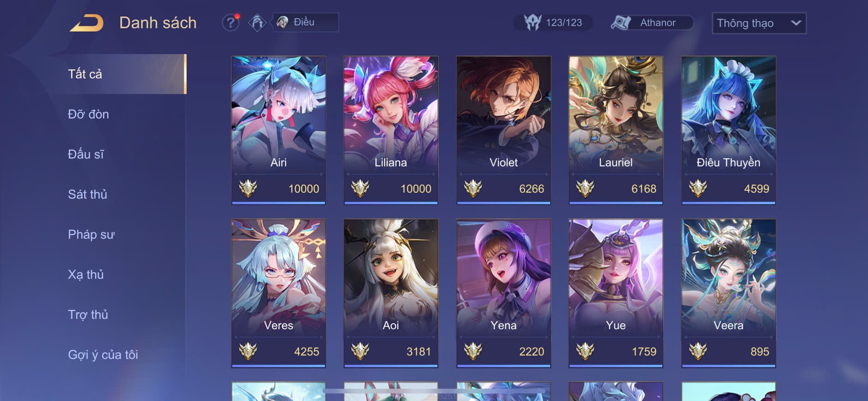The width and height of the screenshot is (868, 401).
Task: Click Veera's mastery emblem icon
Action: pyautogui.click(x=698, y=351)
